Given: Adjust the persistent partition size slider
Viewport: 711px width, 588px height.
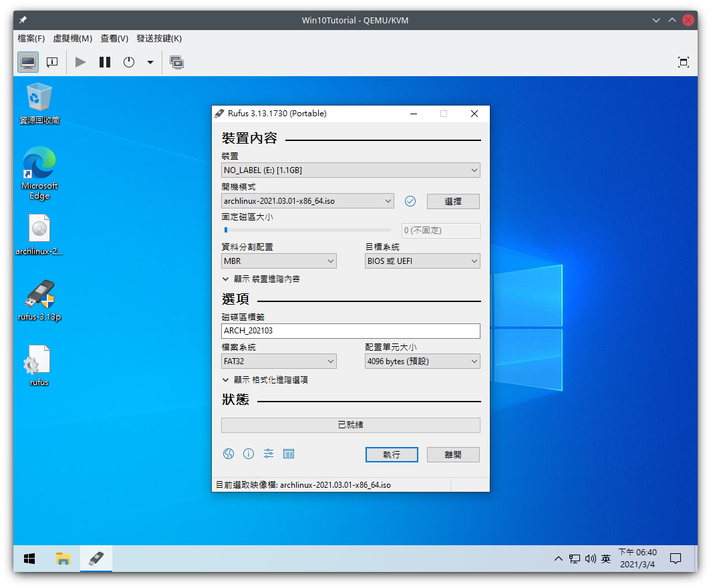Looking at the screenshot, I should pyautogui.click(x=307, y=230).
